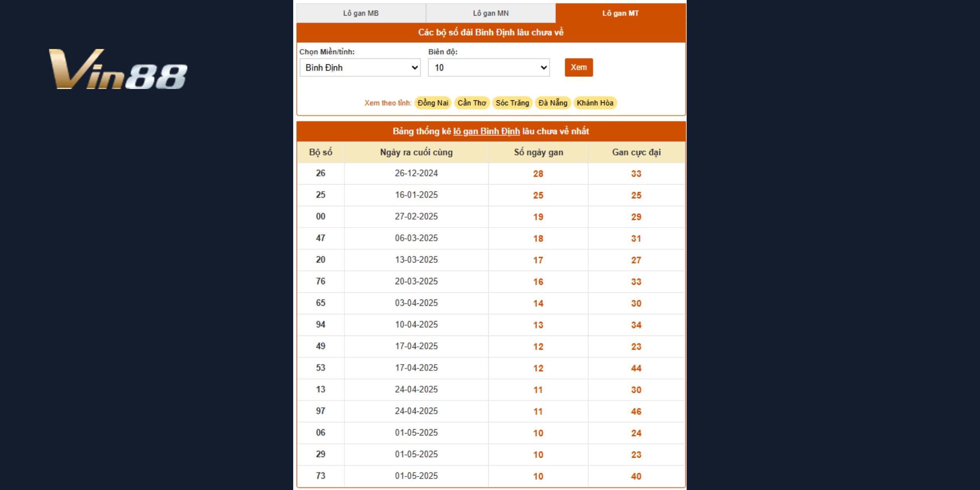Viewport: 980px width, 490px height.
Task: Open the Đồng Nai province link
Action: (433, 103)
